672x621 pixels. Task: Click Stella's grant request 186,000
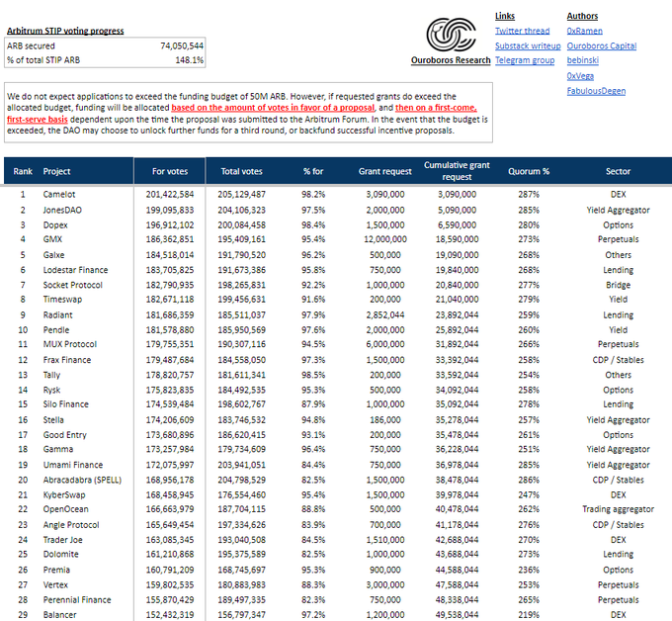pyautogui.click(x=385, y=420)
